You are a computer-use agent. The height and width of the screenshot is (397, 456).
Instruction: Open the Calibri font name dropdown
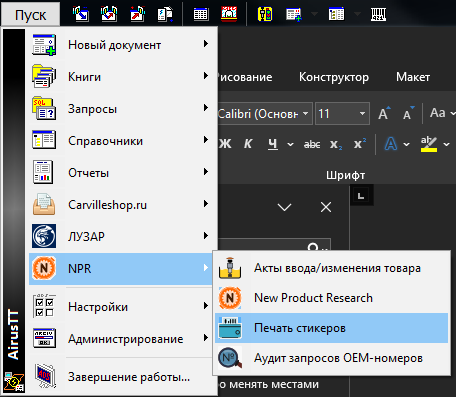tap(305, 114)
